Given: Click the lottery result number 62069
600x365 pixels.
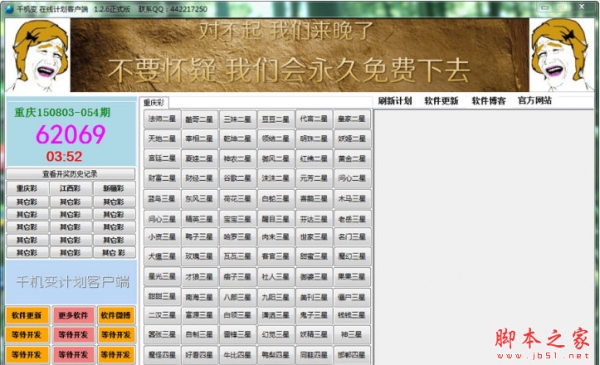Looking at the screenshot, I should [71, 134].
